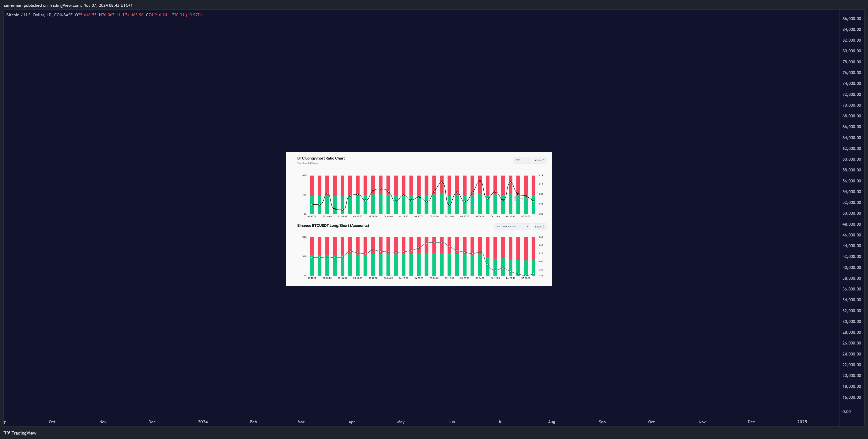Click the TradingView logo at bottom left

pos(20,433)
